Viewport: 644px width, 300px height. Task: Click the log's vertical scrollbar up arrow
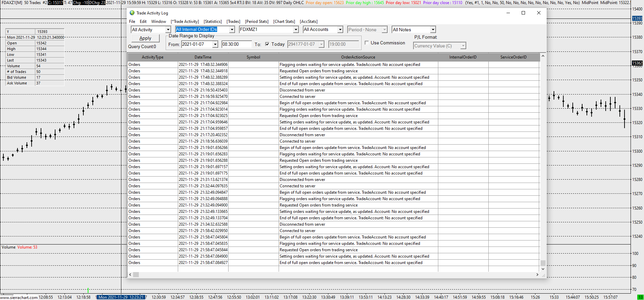pyautogui.click(x=543, y=56)
